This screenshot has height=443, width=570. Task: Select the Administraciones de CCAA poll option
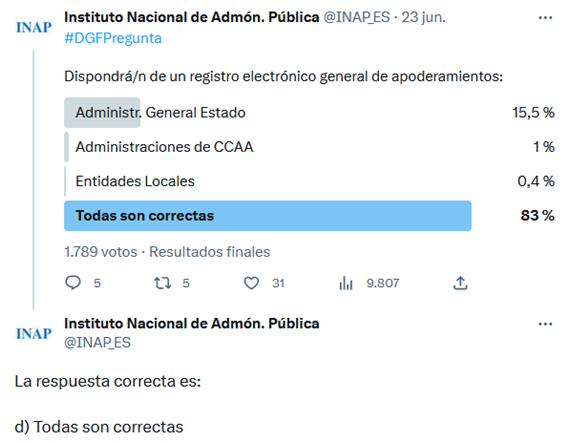[309, 147]
